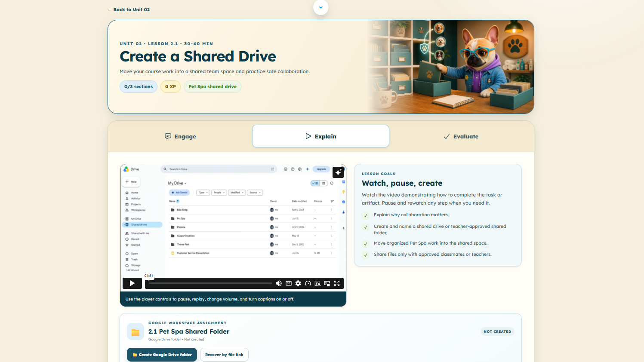Toggle fullscreen mode for the video

click(337, 283)
